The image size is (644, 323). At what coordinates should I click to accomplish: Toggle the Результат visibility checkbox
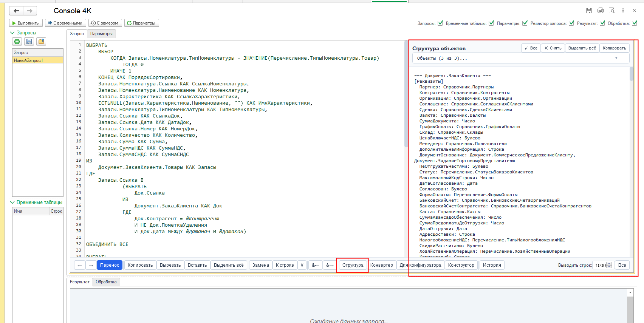[602, 23]
